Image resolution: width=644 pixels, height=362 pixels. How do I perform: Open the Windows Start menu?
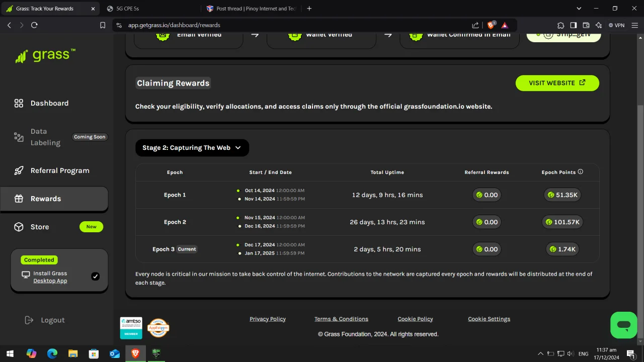(10, 353)
